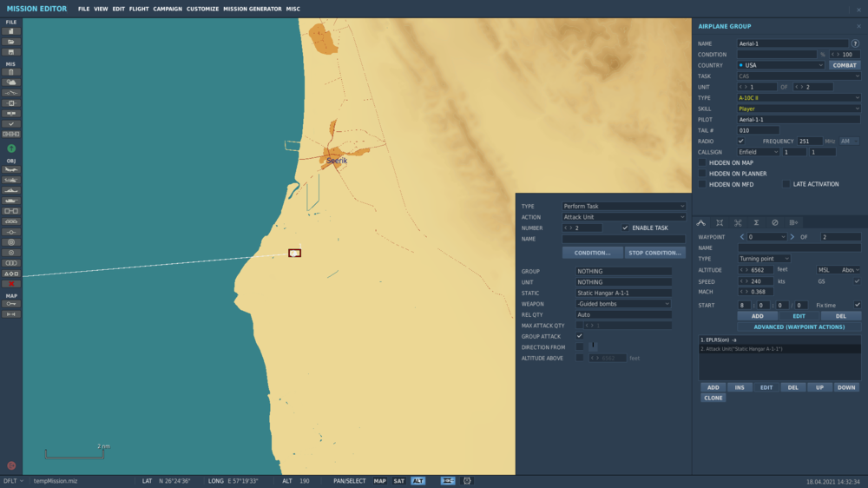Open the MISSION GENERATOR menu
This screenshot has height=488, width=868.
click(x=253, y=9)
